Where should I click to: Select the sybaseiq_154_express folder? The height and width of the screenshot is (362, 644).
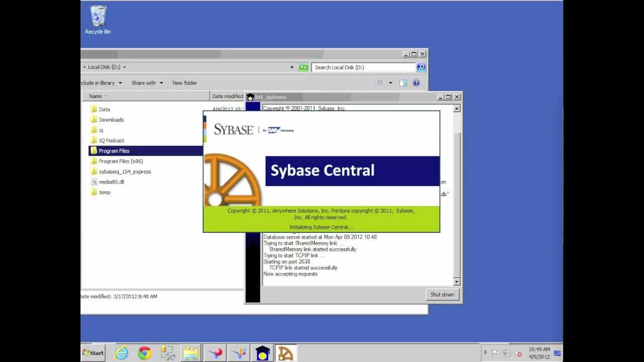(125, 171)
